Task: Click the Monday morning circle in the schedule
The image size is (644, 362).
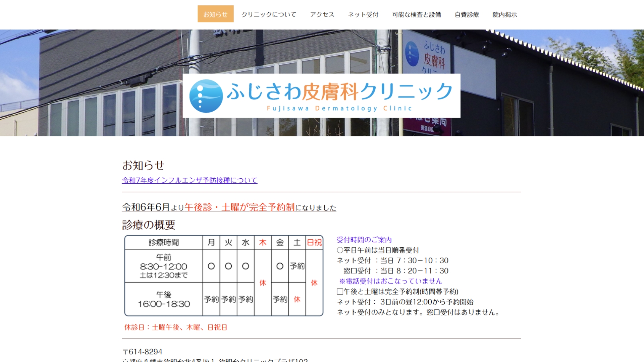Action: pos(211,266)
